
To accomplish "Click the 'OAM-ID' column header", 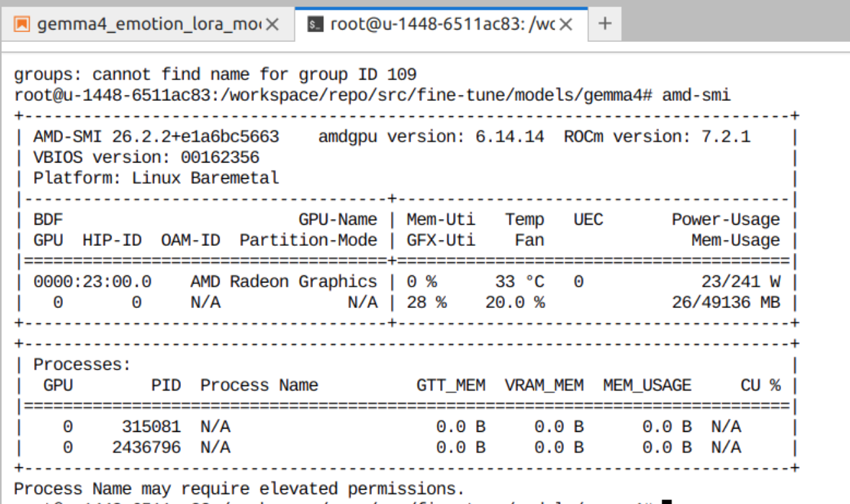I will point(190,241).
